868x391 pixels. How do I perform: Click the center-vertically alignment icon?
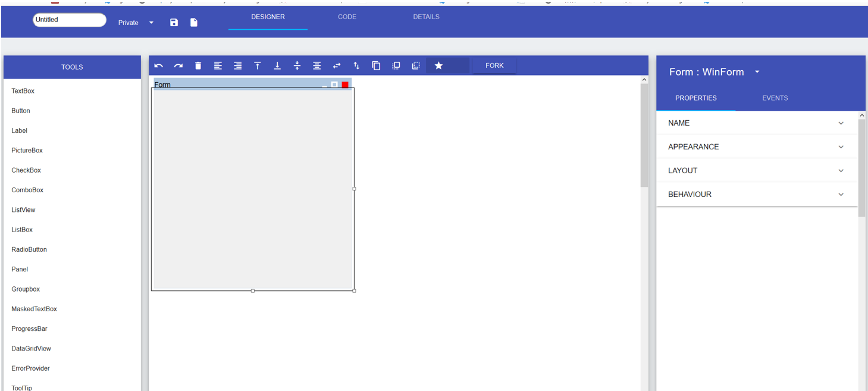pyautogui.click(x=297, y=65)
